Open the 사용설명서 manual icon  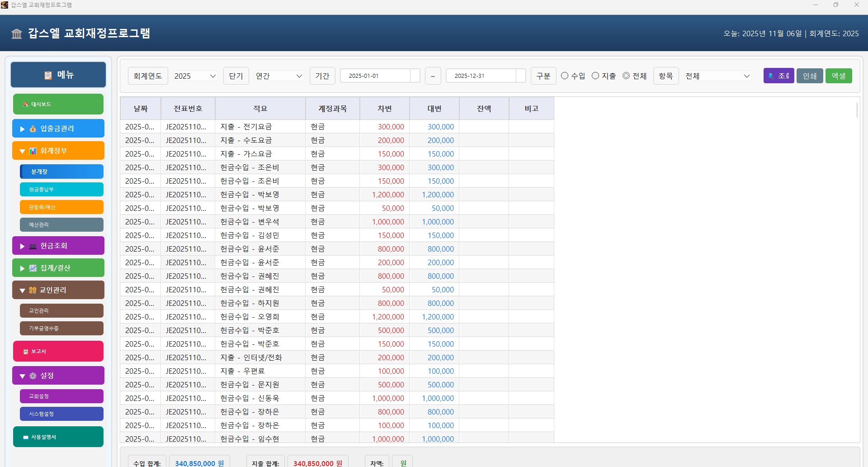24,436
